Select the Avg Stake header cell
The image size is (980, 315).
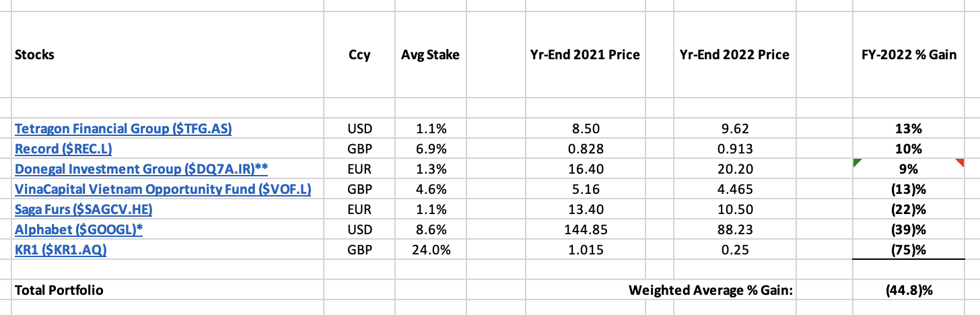click(430, 55)
